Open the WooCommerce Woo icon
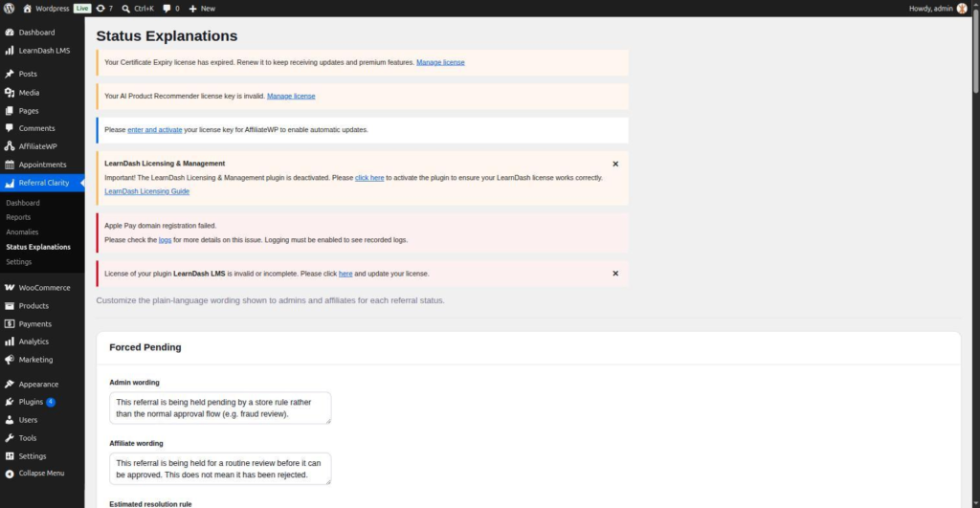The image size is (980, 508). 10,287
